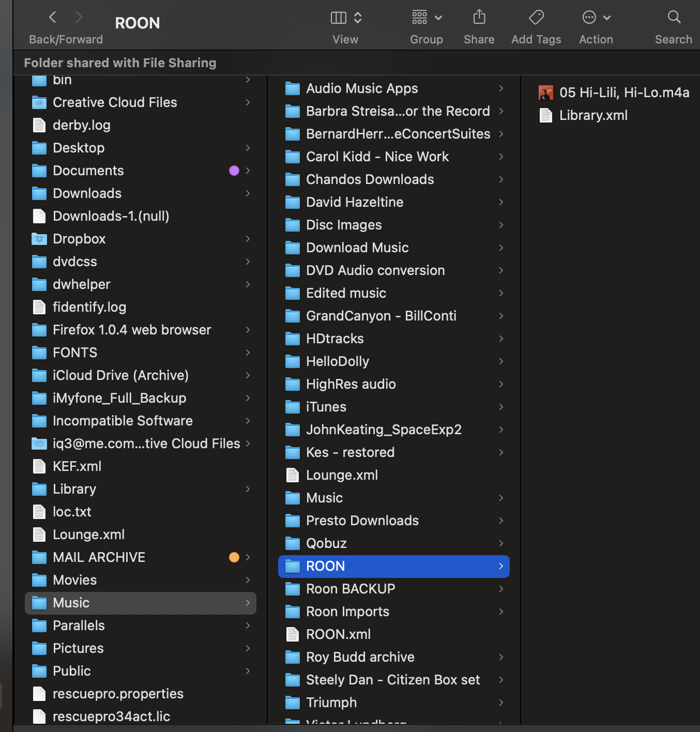Select the KEF.xml file
The height and width of the screenshot is (732, 700).
77,466
